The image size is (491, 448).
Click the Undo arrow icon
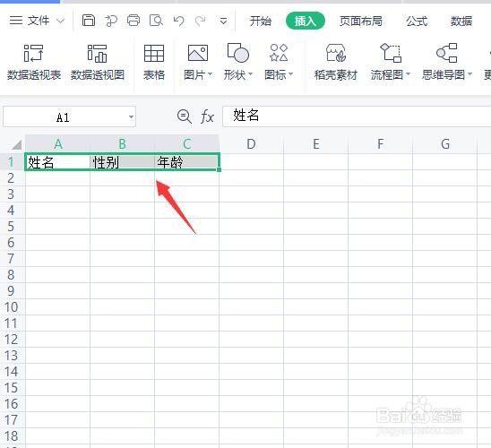click(178, 21)
